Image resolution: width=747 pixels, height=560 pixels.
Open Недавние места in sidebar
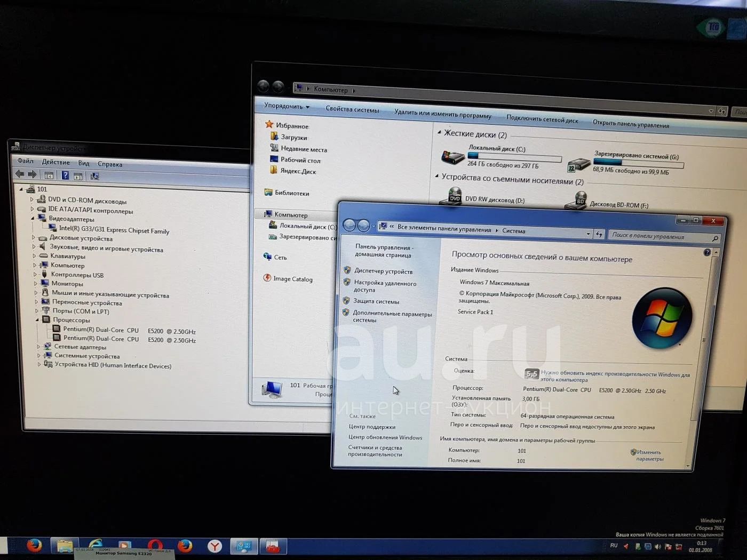click(x=304, y=149)
